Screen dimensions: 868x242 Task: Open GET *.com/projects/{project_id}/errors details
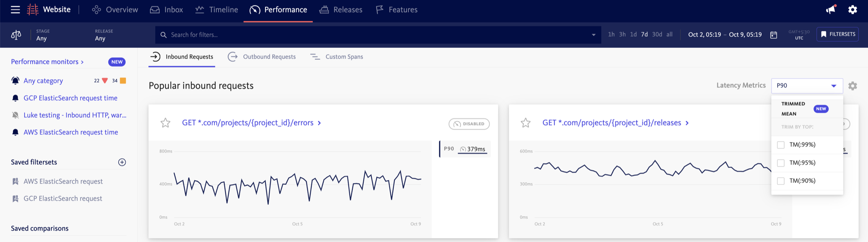click(251, 123)
